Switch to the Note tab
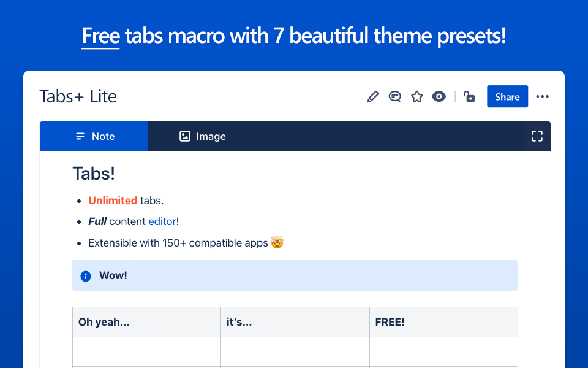Screen dimensions: 588x368 tap(94, 136)
